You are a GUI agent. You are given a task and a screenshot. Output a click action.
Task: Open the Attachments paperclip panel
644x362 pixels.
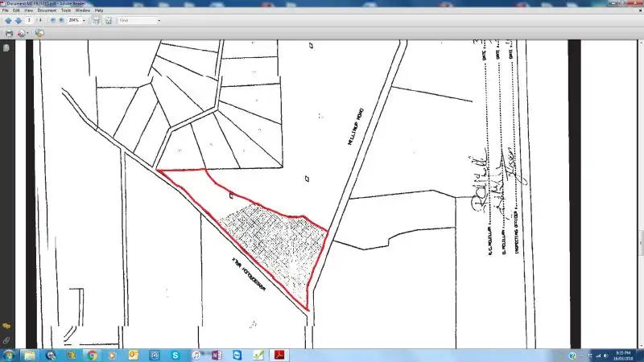tap(6, 341)
